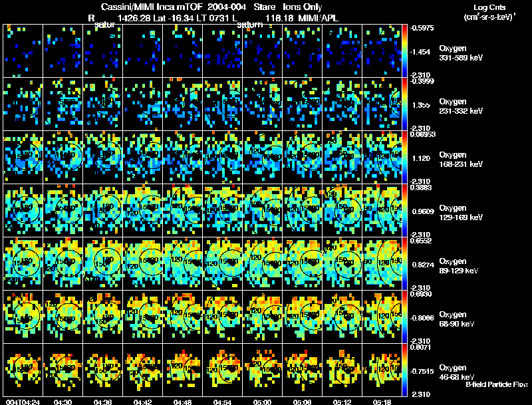Image resolution: width=532 pixels, height=405 pixels.
Task: Select the 'Oxygen 168-231 keV' row label
Action: point(461,160)
